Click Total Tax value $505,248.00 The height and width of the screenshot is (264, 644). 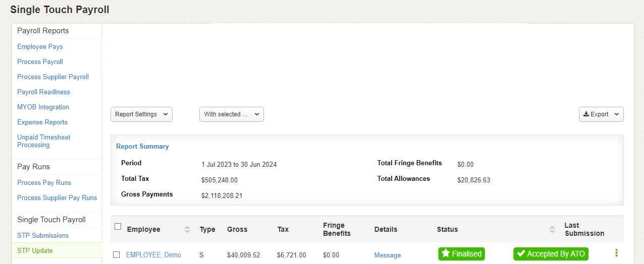pos(220,180)
